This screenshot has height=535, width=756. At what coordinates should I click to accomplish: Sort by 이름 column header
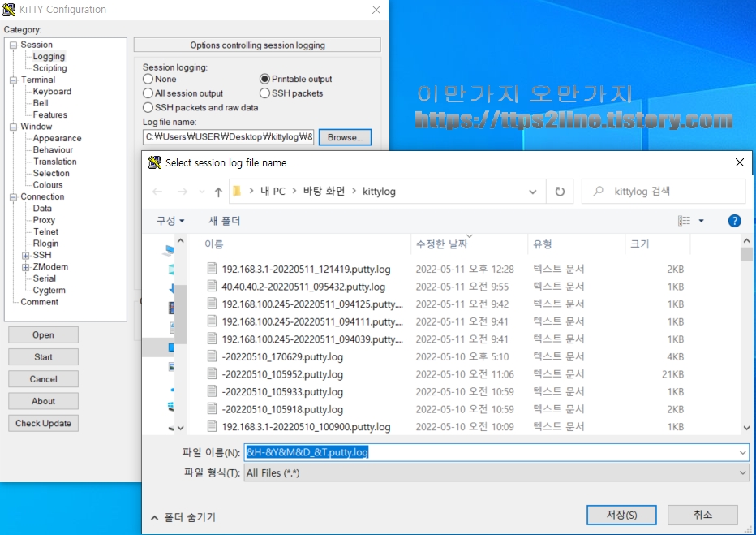tap(213, 244)
